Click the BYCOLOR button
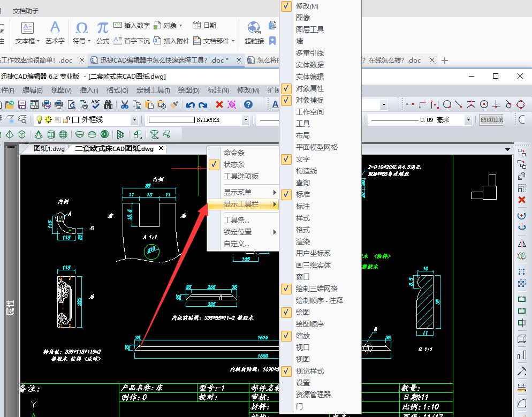This screenshot has width=532, height=417. tap(491, 120)
